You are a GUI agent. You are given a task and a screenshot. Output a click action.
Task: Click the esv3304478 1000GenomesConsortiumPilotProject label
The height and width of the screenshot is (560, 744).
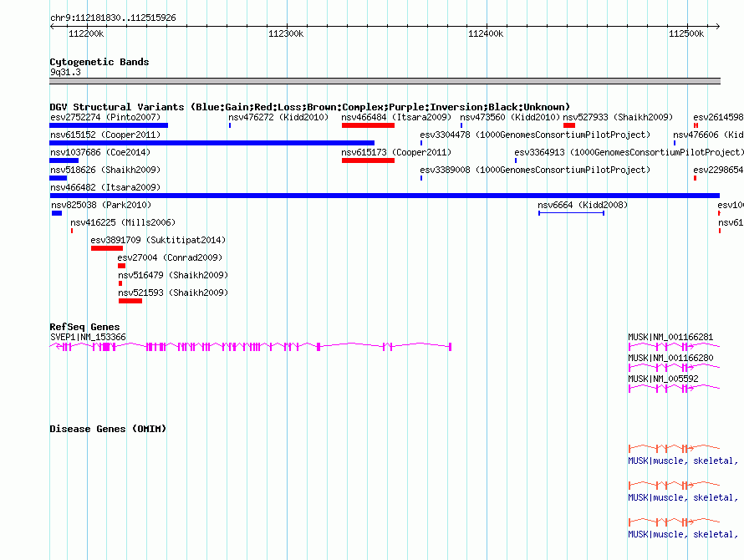click(535, 135)
